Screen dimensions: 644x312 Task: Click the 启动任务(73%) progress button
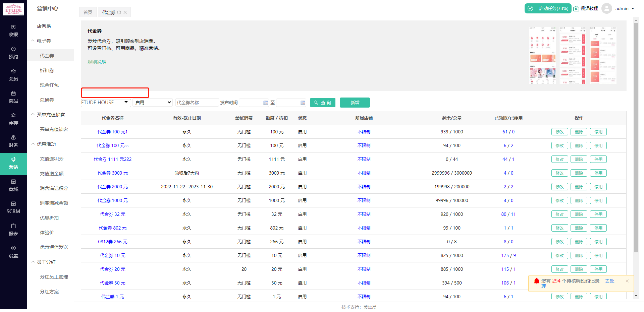(x=548, y=8)
